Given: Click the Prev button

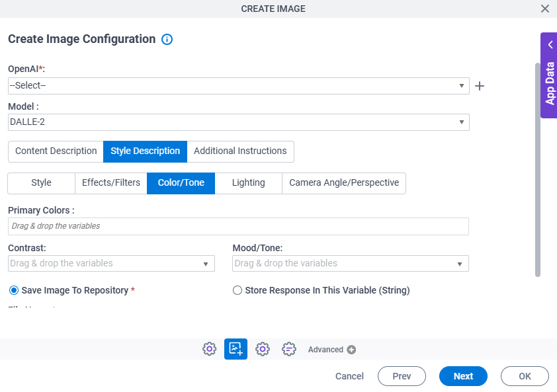Looking at the screenshot, I should [x=402, y=376].
